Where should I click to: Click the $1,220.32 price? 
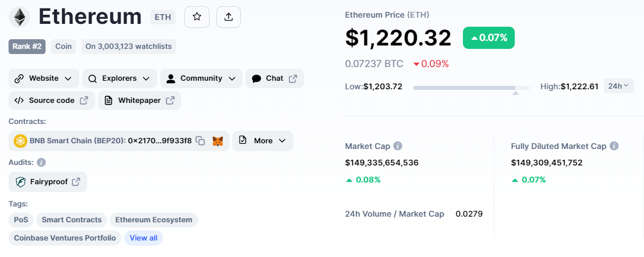coord(398,38)
